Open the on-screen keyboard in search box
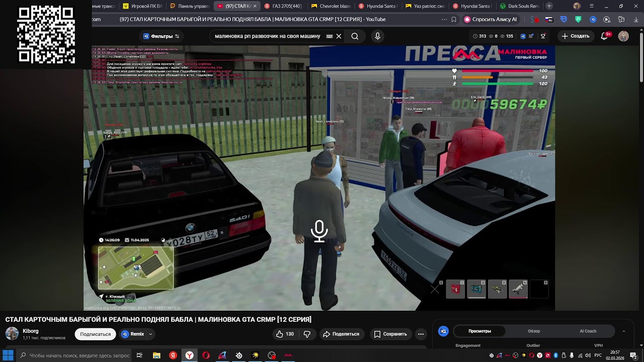The height and width of the screenshot is (362, 644). 330,36
